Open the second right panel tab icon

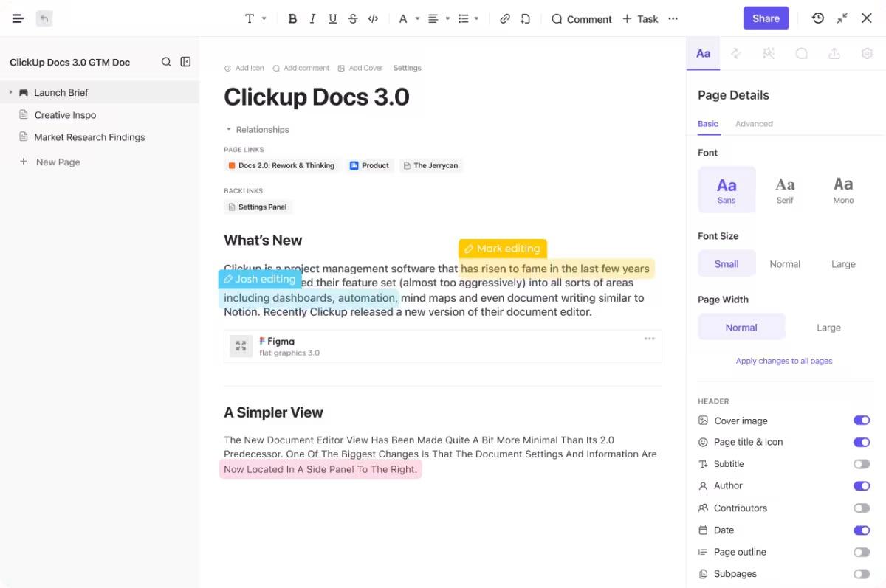(x=736, y=53)
